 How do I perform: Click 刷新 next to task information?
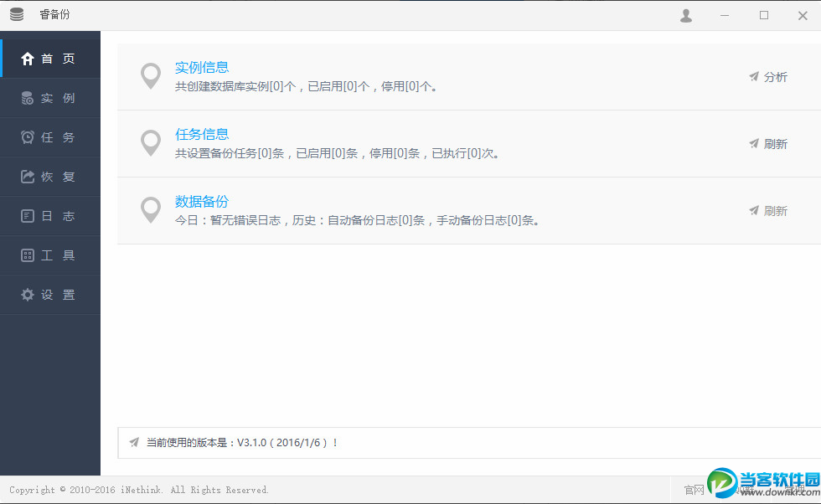point(775,143)
